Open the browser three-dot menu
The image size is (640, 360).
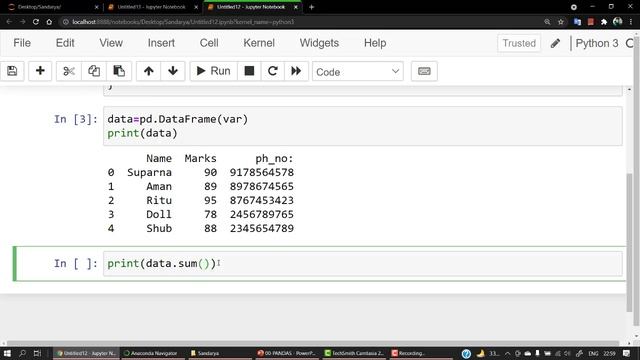click(631, 22)
